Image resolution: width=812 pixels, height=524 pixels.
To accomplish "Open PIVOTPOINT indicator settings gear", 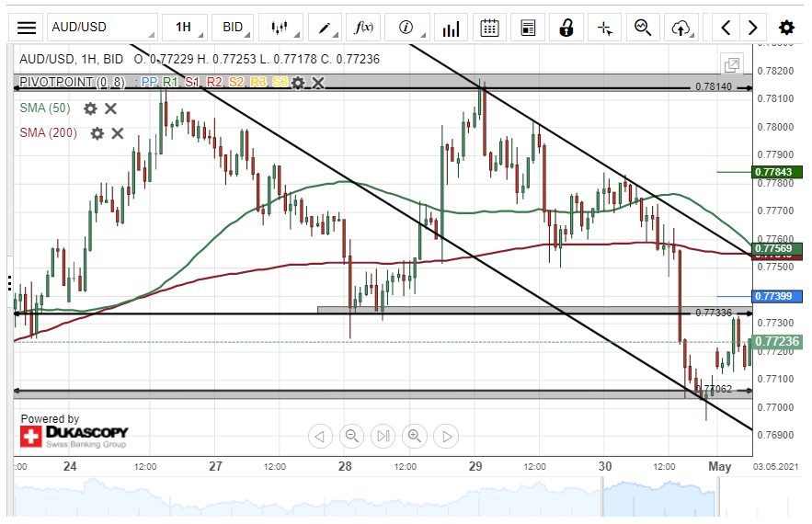I will tap(298, 83).
